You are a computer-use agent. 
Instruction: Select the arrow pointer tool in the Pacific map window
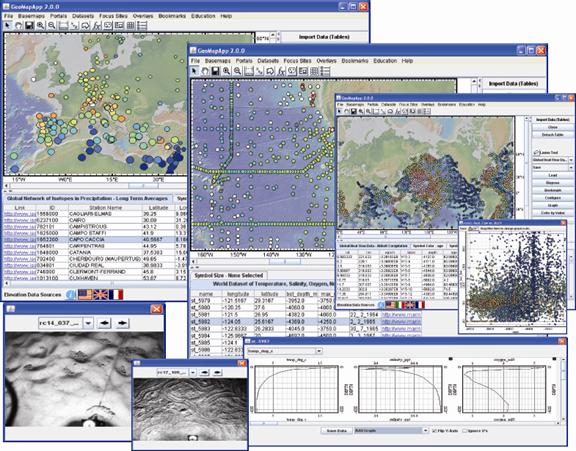coord(194,71)
